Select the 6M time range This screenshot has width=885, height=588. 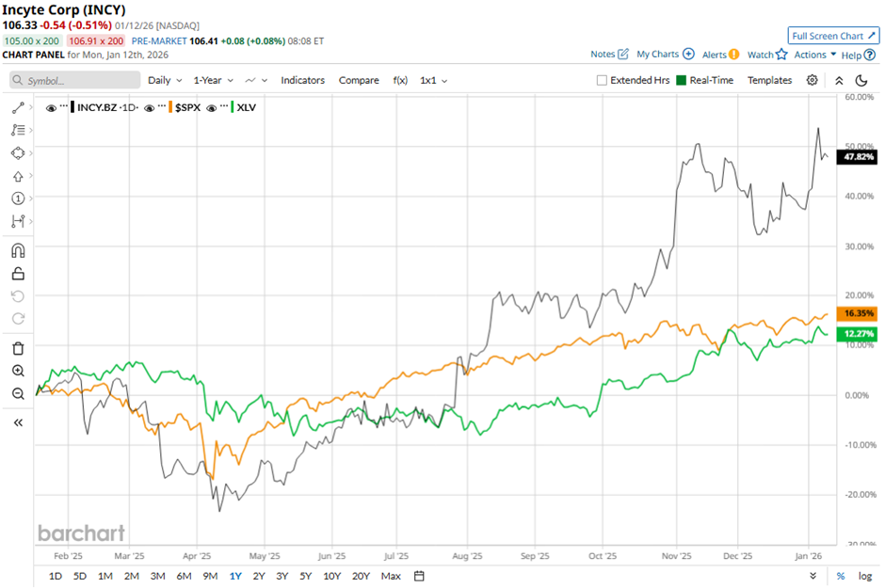[x=184, y=576]
